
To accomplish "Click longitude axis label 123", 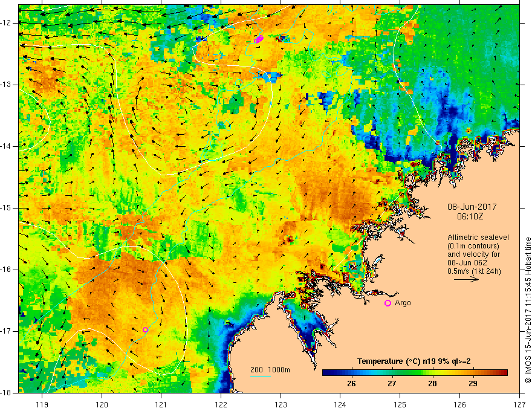I will click(x=281, y=404).
